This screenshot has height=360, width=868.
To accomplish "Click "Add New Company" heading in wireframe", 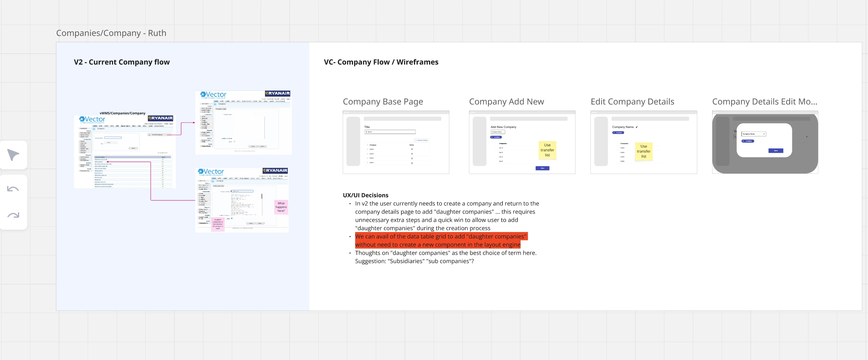I will [503, 127].
